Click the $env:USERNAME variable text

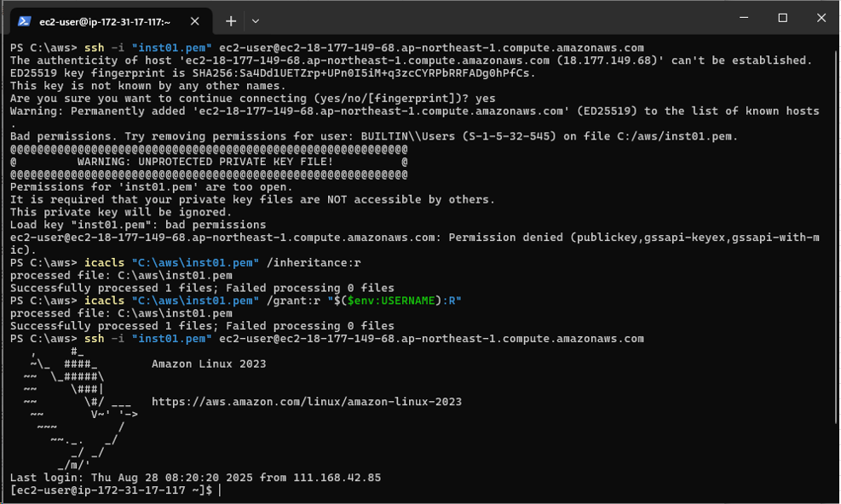390,301
